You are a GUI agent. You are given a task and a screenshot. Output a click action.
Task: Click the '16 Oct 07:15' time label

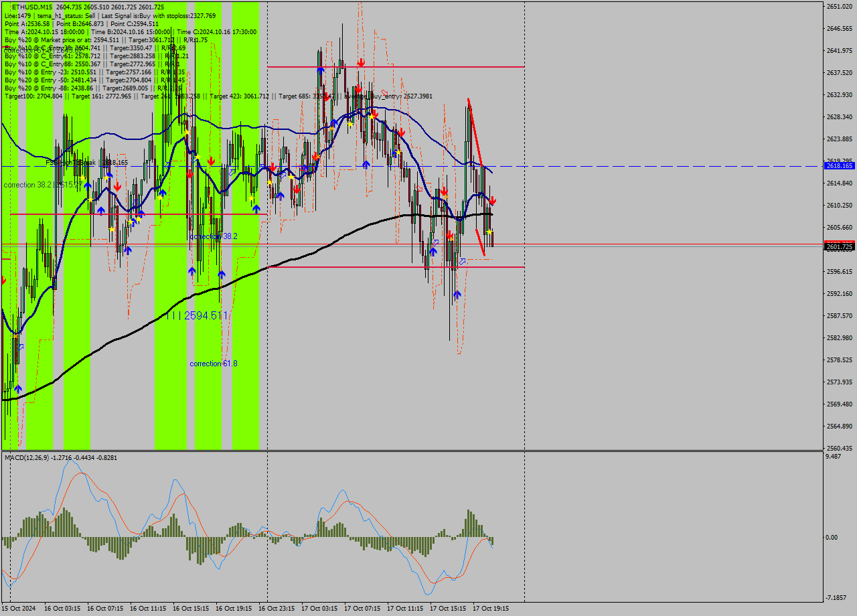[x=105, y=609]
